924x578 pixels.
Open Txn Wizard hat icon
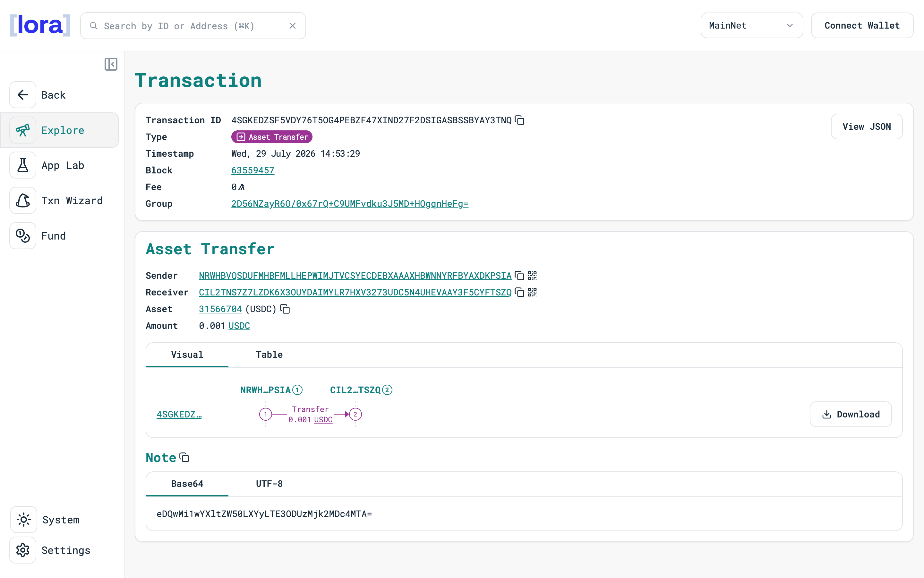click(x=23, y=200)
